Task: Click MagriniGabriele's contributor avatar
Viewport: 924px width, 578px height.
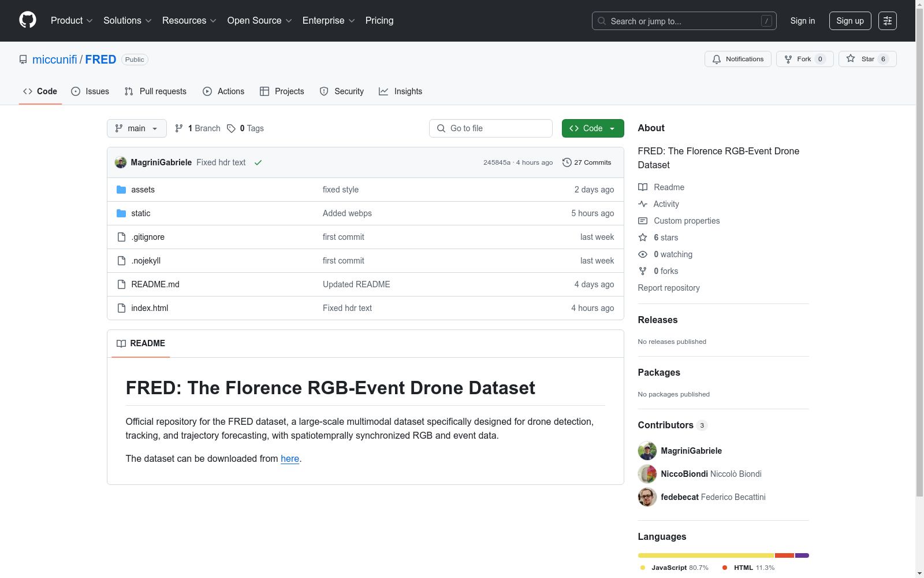Action: coord(647,451)
